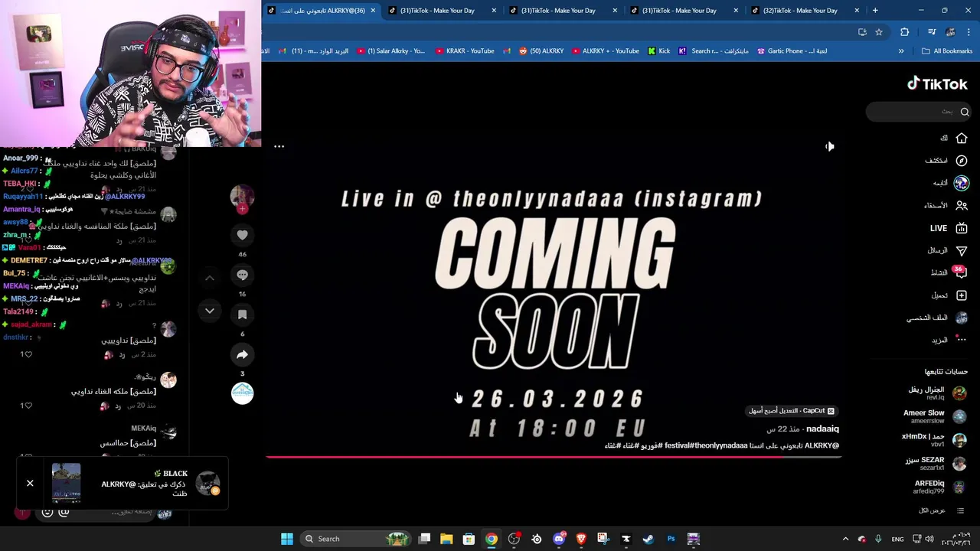
Task: Expand the show-all followed accounts list
Action: pos(942,510)
